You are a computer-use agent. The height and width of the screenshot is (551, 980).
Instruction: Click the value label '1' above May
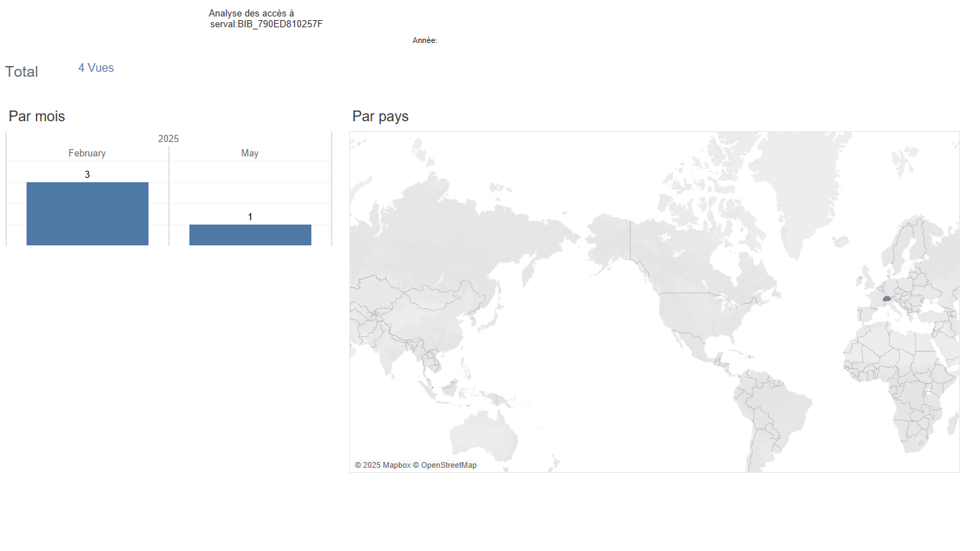pyautogui.click(x=250, y=217)
